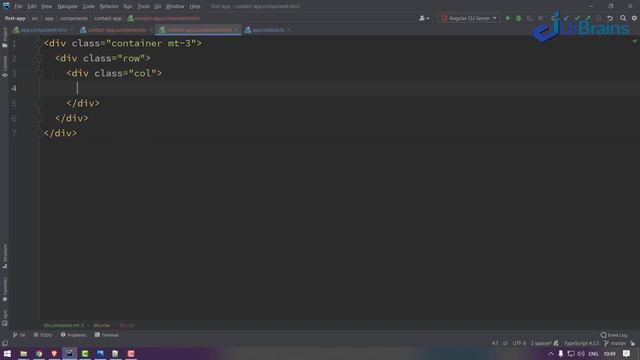The image size is (640, 360).
Task: Select src in the breadcrumb path
Action: (35, 18)
